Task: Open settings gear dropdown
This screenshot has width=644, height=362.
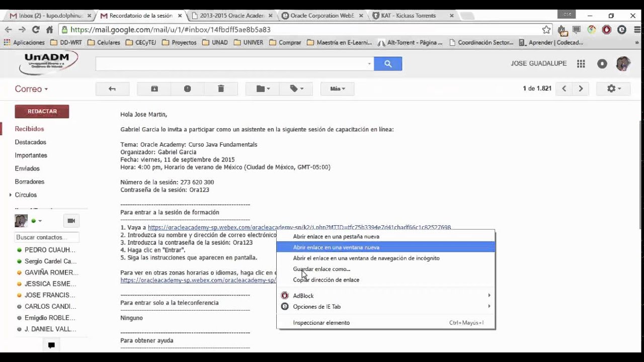Action: [x=614, y=88]
